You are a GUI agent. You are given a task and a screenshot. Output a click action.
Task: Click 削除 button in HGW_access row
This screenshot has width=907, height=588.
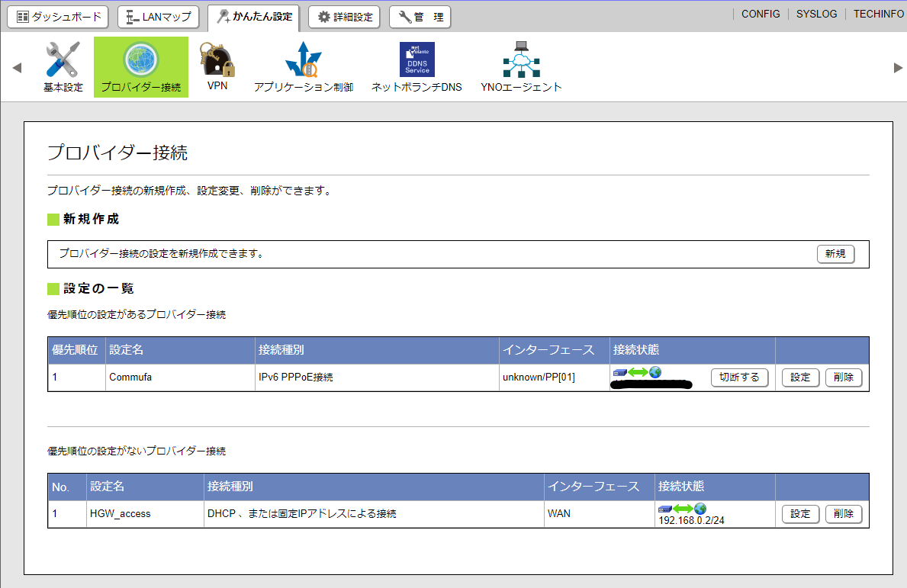[x=844, y=513]
